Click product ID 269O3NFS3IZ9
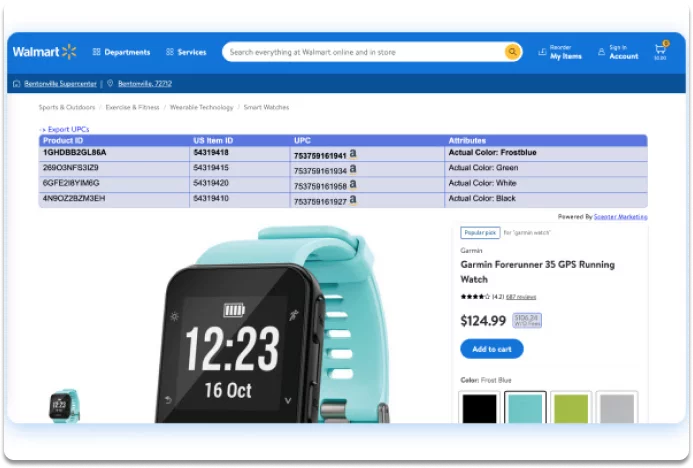 (x=70, y=168)
